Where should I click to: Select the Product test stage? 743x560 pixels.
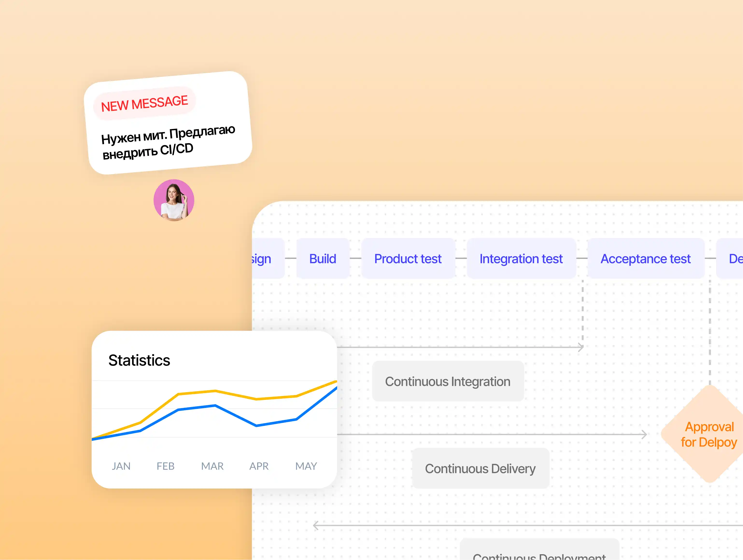tap(408, 259)
